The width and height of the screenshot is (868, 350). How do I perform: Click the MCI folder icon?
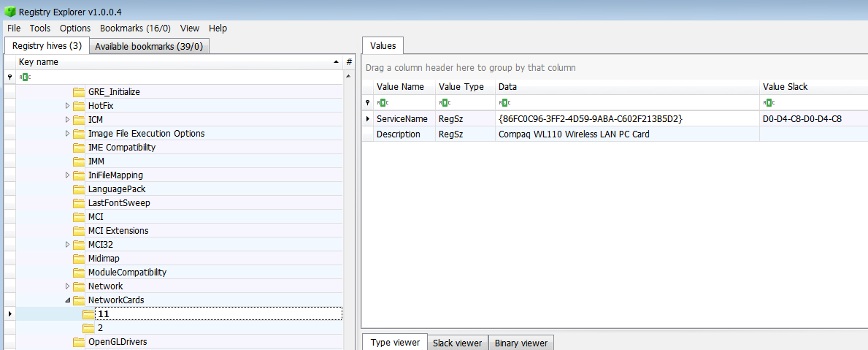[x=79, y=216]
